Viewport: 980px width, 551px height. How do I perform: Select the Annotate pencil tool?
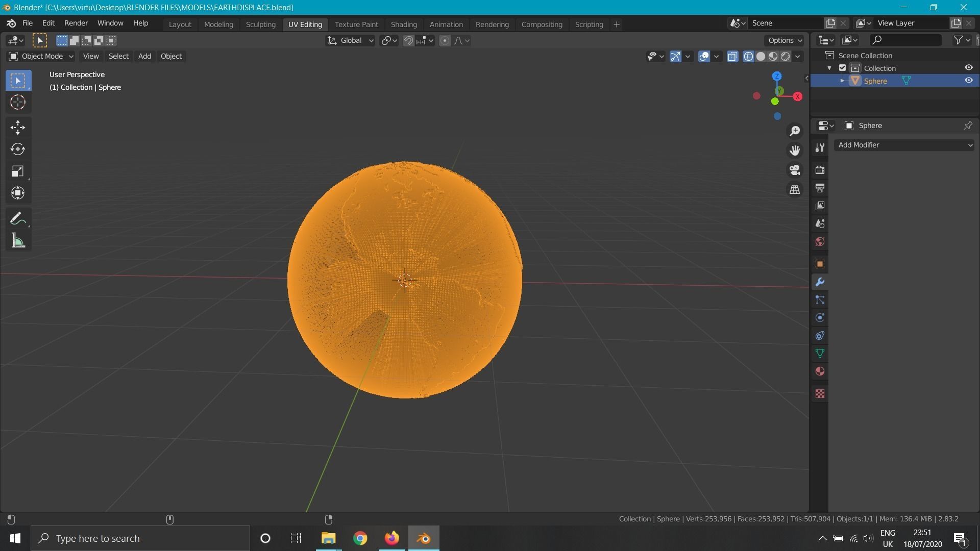click(x=18, y=219)
